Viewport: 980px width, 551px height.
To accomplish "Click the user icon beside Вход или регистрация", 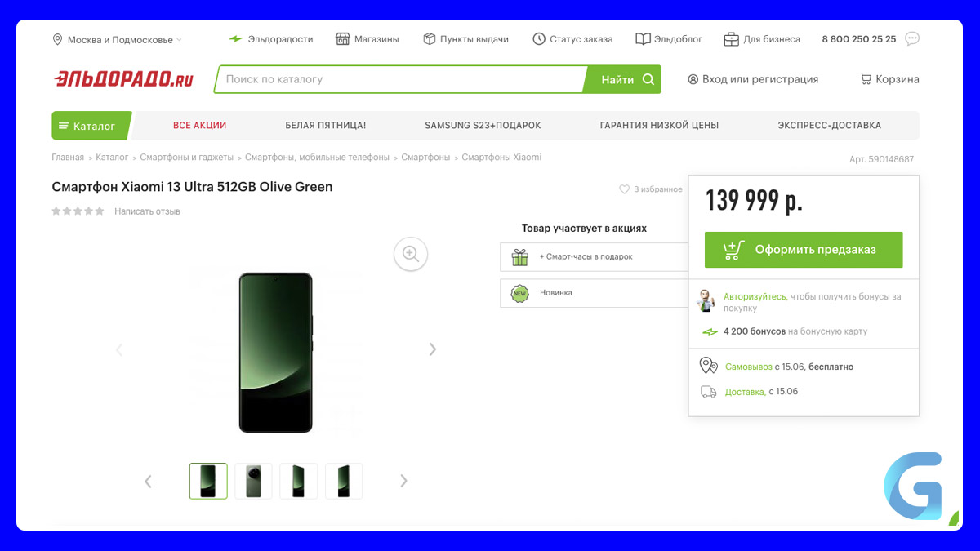I will [693, 79].
